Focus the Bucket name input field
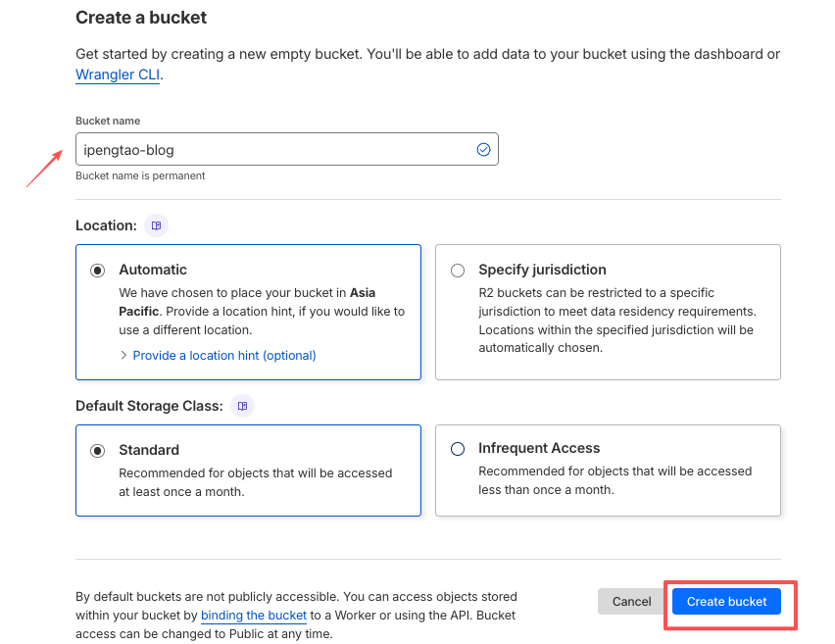Viewport: 835px width, 644px height. (274, 149)
